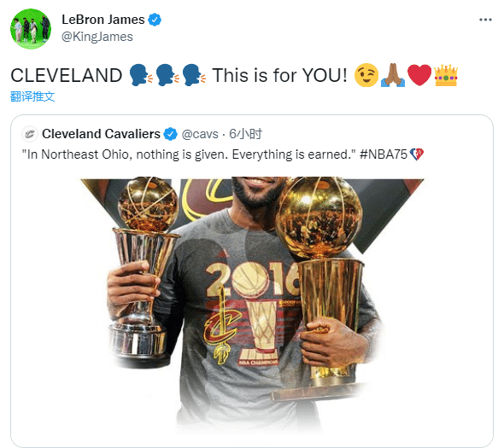Click Cleveland Cavaliers display name

(101, 134)
